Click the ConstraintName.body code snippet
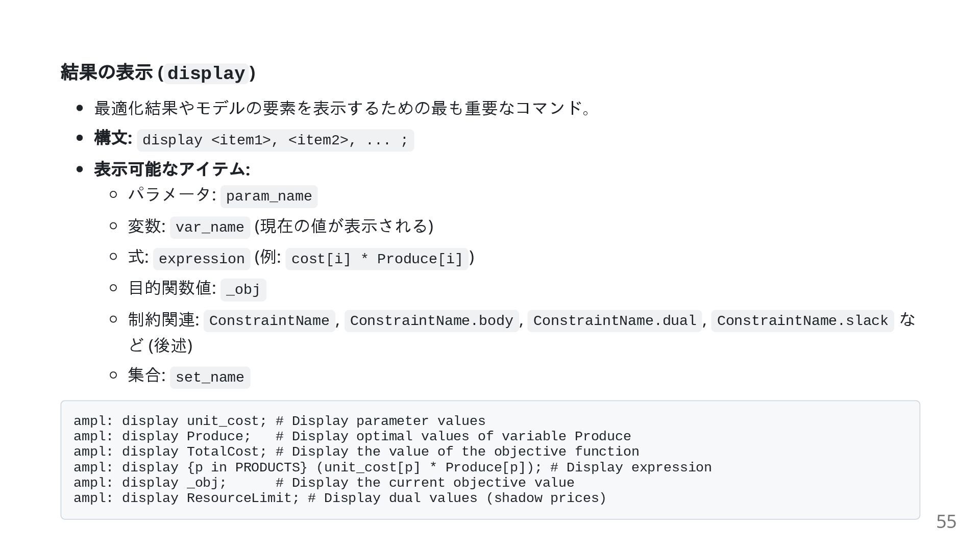980x551 pixels. 431,321
